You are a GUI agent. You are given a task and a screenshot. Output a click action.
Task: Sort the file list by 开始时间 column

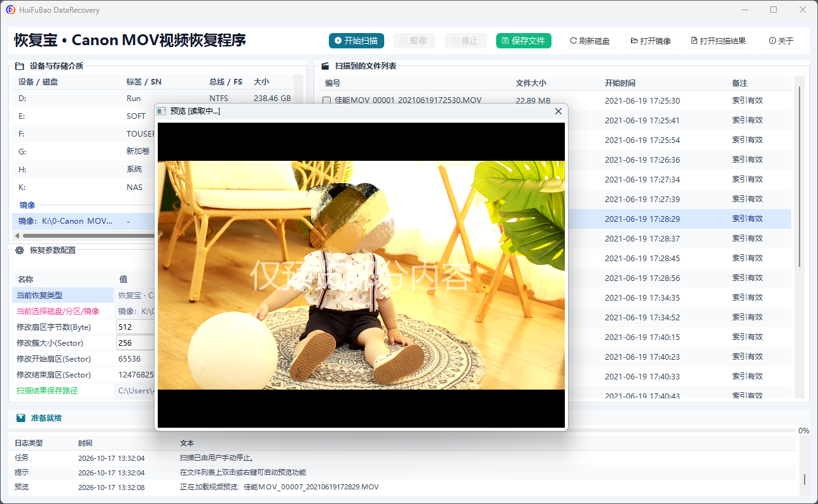click(620, 83)
